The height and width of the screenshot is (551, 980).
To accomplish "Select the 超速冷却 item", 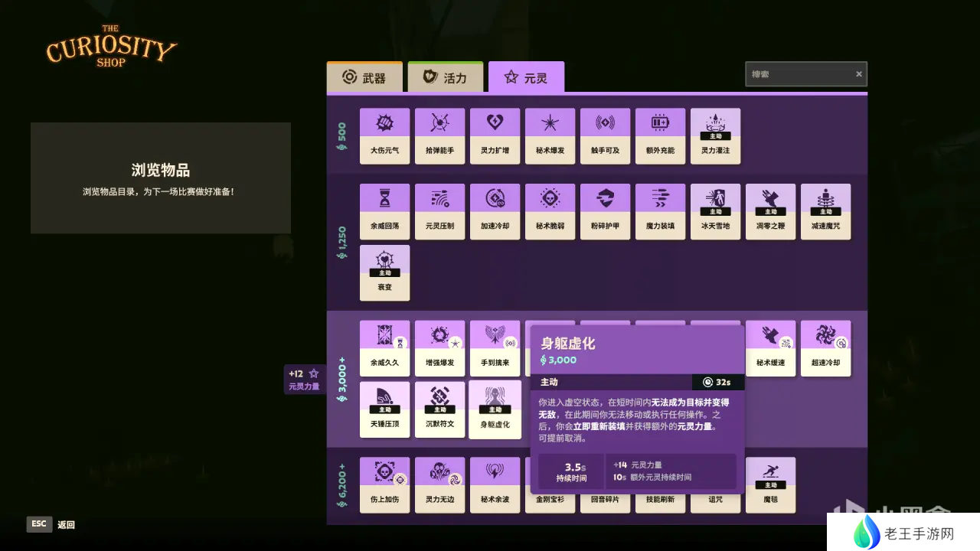I will 825,348.
